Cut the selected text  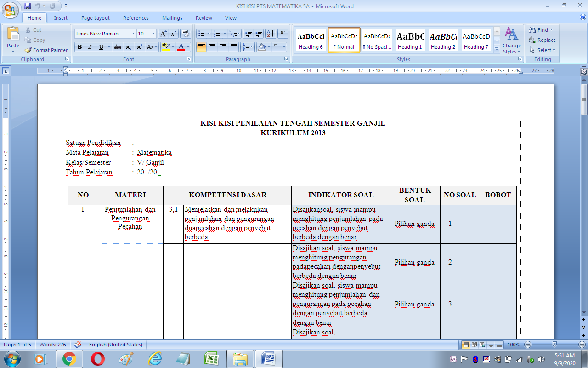coord(33,30)
